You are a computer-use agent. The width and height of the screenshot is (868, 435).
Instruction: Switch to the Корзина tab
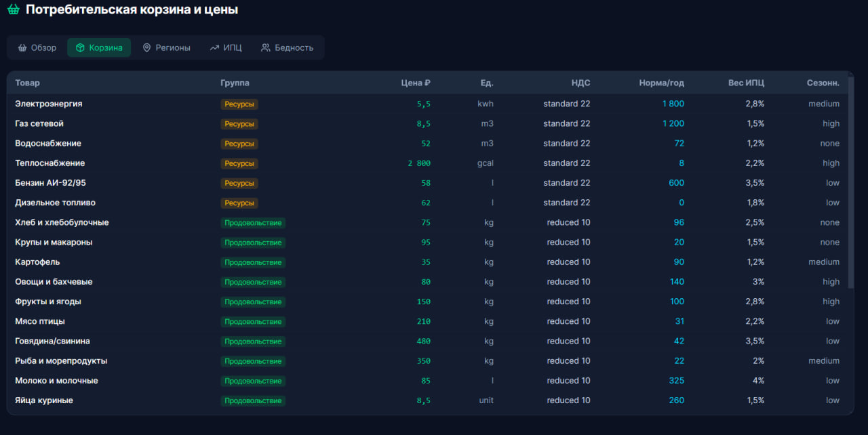(x=99, y=48)
